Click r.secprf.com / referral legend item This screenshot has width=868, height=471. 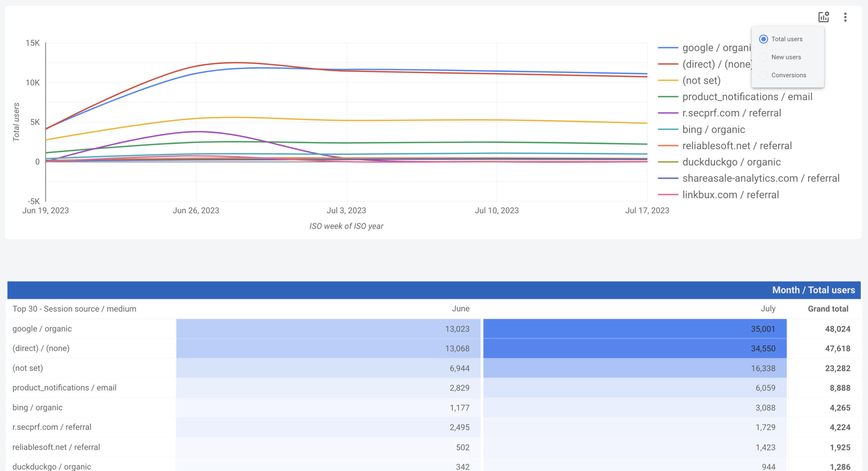[x=731, y=113]
